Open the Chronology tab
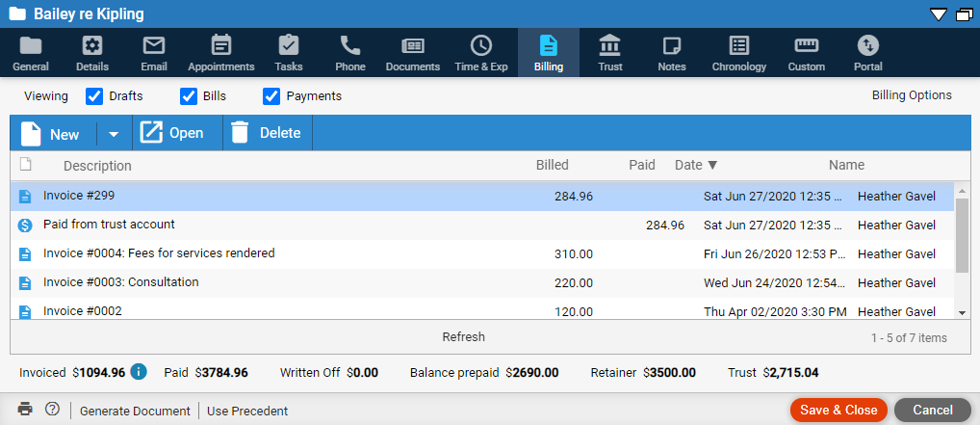This screenshot has width=980, height=425. pos(738,53)
